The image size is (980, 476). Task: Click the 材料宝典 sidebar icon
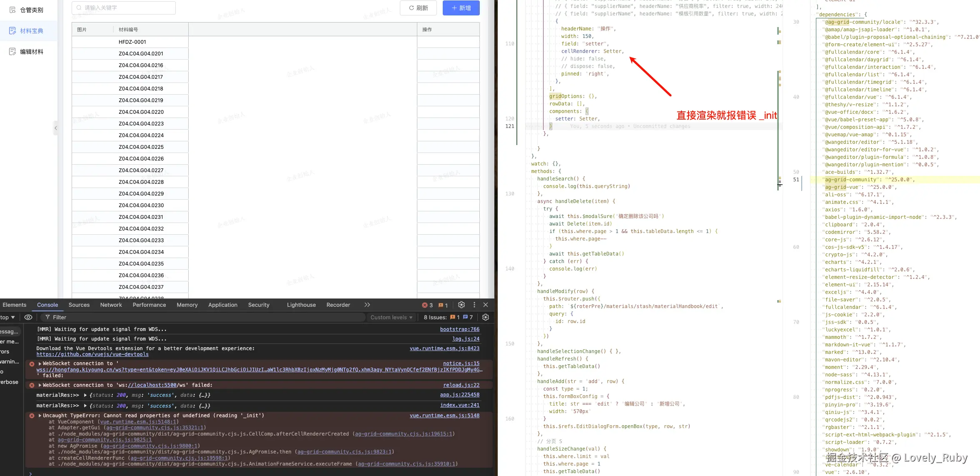pyautogui.click(x=12, y=31)
